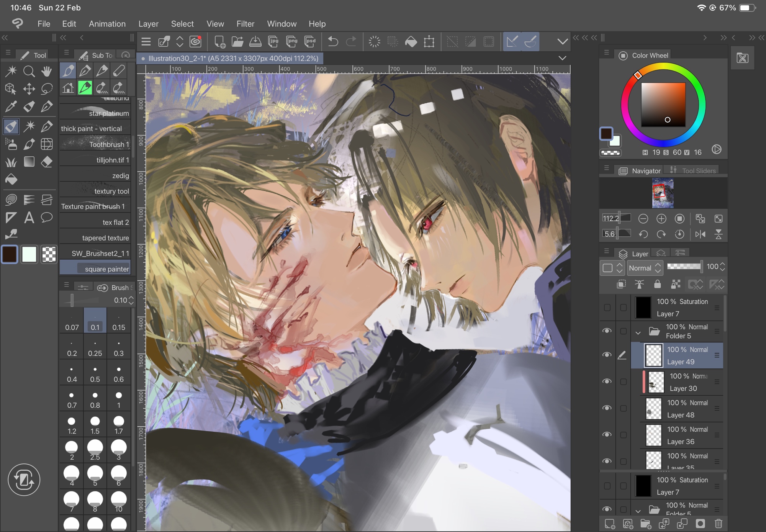Click the Delete Layer trash icon

(x=719, y=523)
